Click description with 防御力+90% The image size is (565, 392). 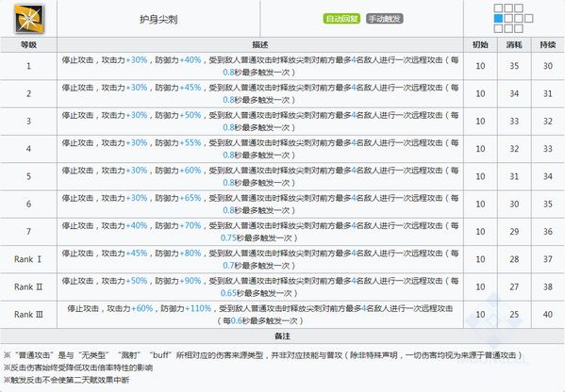[259, 286]
